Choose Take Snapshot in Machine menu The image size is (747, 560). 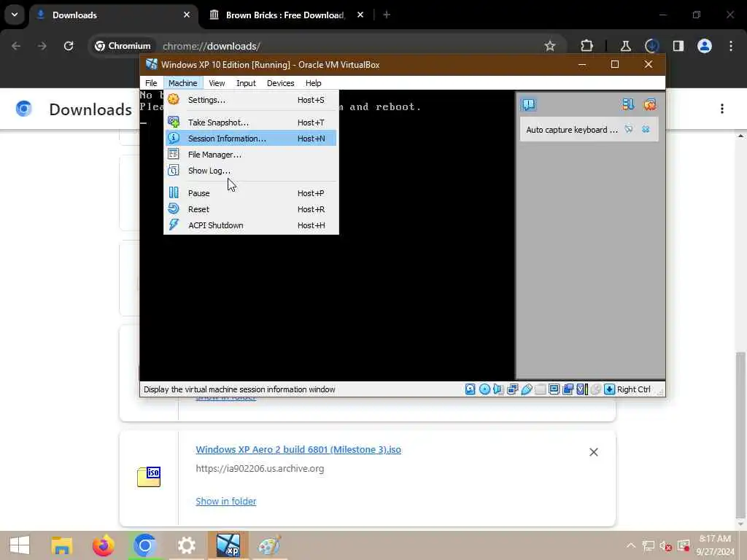[251, 122]
